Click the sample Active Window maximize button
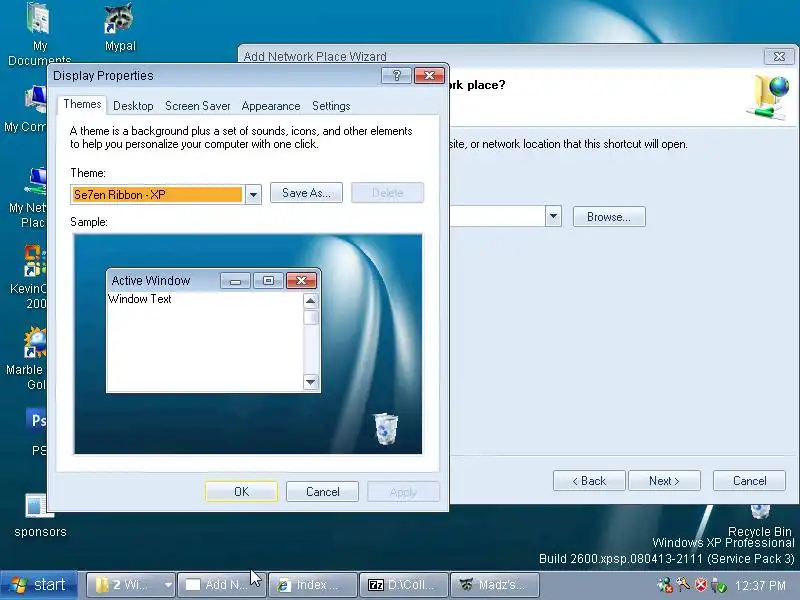This screenshot has height=600, width=800. [268, 281]
